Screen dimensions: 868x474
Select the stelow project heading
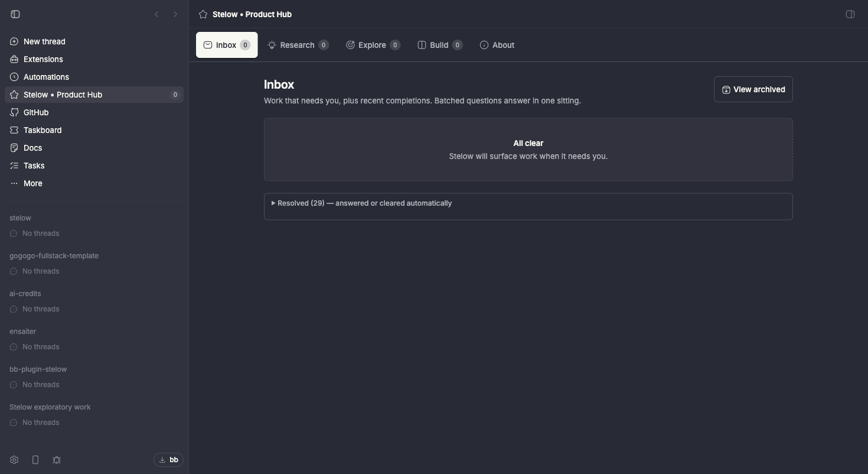coord(20,218)
